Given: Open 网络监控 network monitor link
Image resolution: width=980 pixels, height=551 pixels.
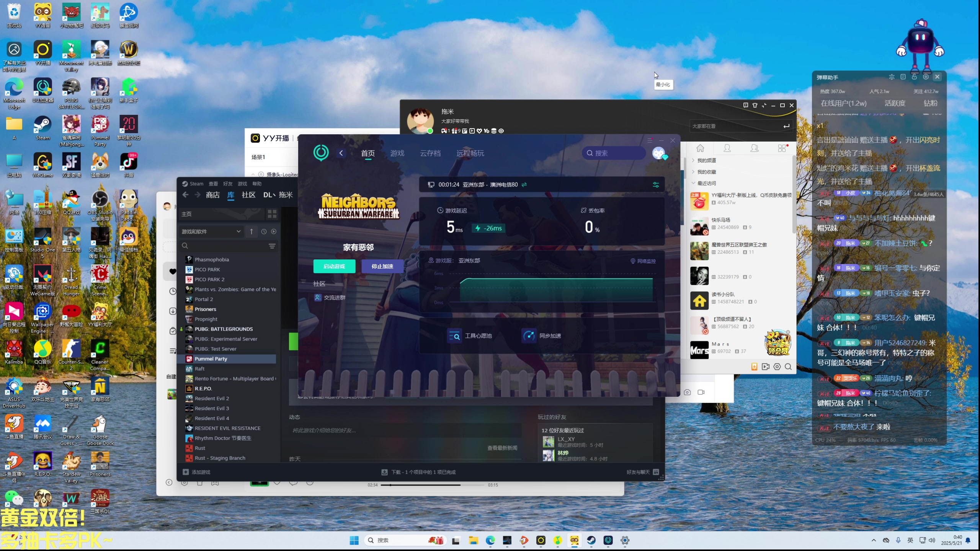Looking at the screenshot, I should coord(643,261).
